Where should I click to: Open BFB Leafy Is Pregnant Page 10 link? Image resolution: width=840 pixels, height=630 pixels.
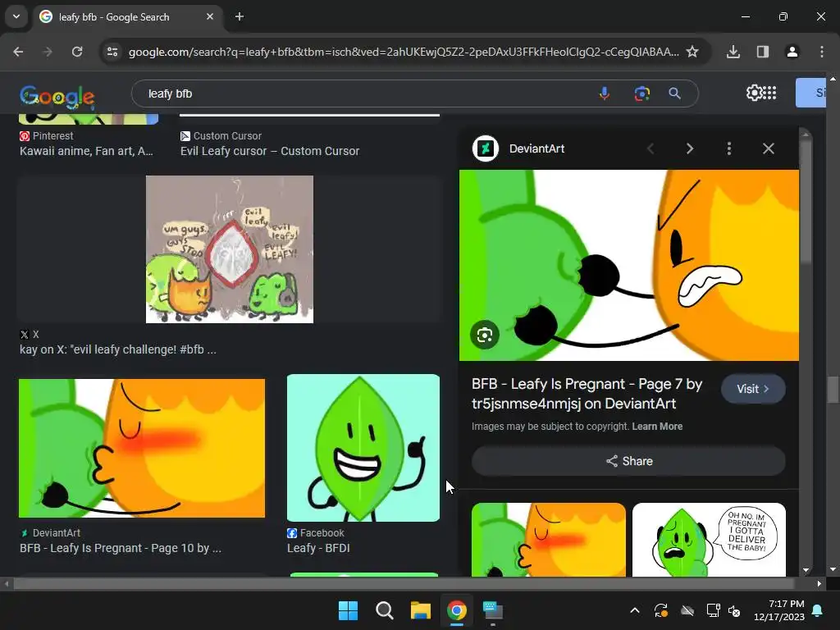121,548
